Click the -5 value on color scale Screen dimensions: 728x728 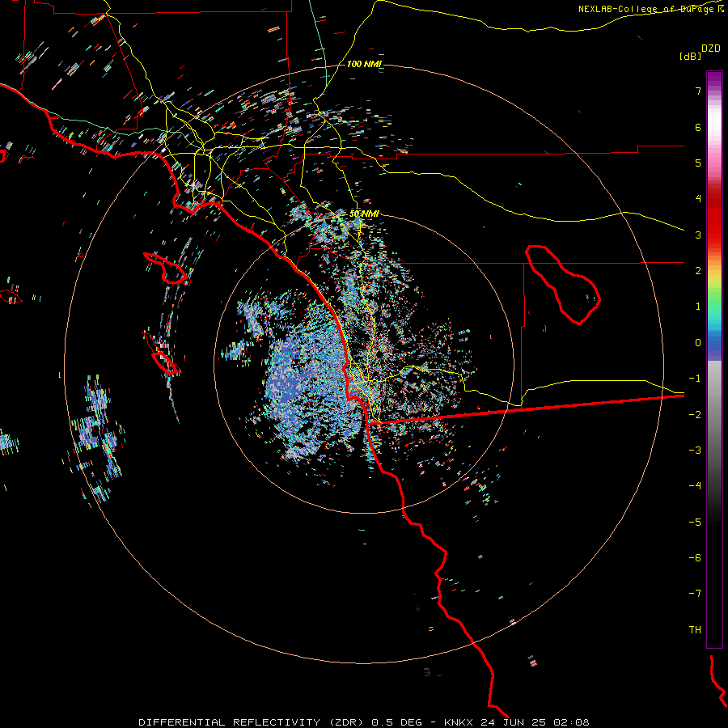695,523
